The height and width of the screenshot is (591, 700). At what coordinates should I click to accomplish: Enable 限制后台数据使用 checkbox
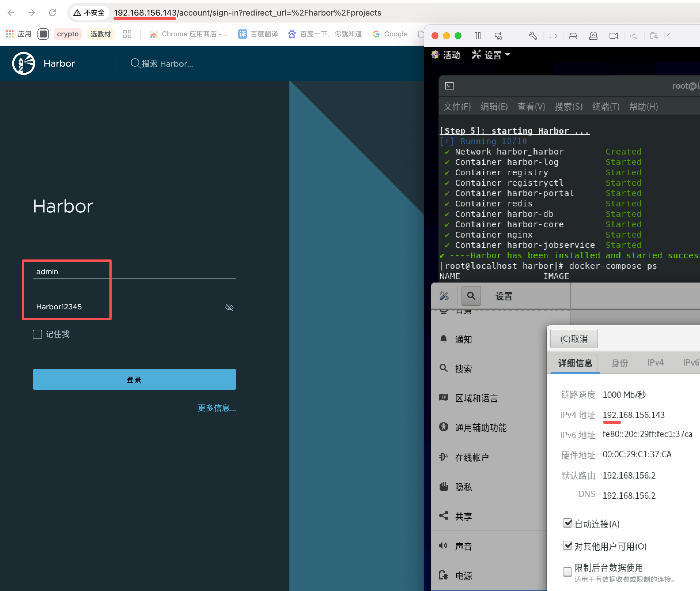(x=567, y=572)
